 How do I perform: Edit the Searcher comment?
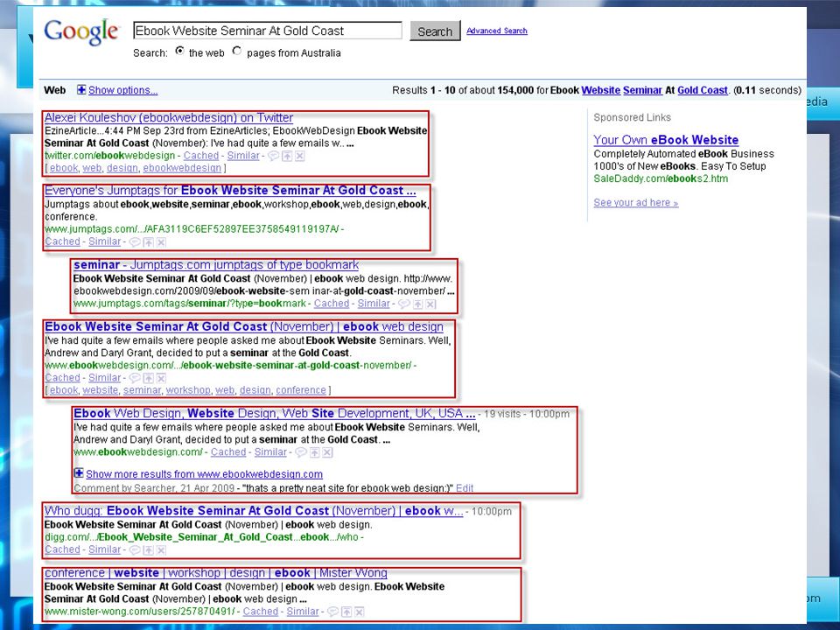click(465, 488)
